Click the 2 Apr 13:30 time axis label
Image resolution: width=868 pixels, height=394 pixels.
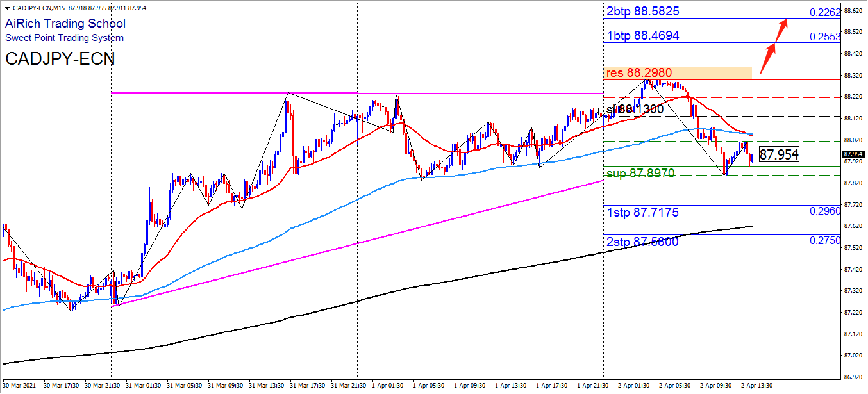(757, 386)
